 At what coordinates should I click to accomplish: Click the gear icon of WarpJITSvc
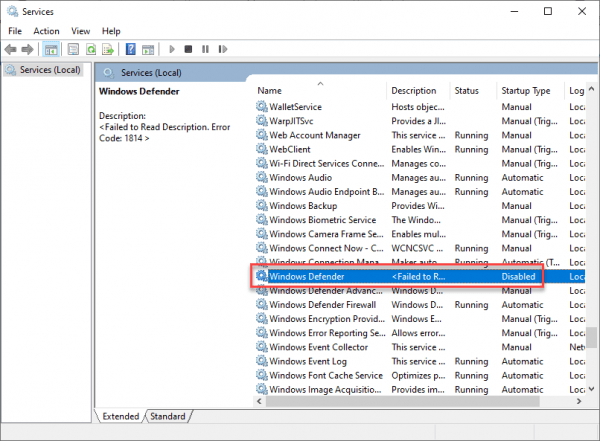pos(261,120)
